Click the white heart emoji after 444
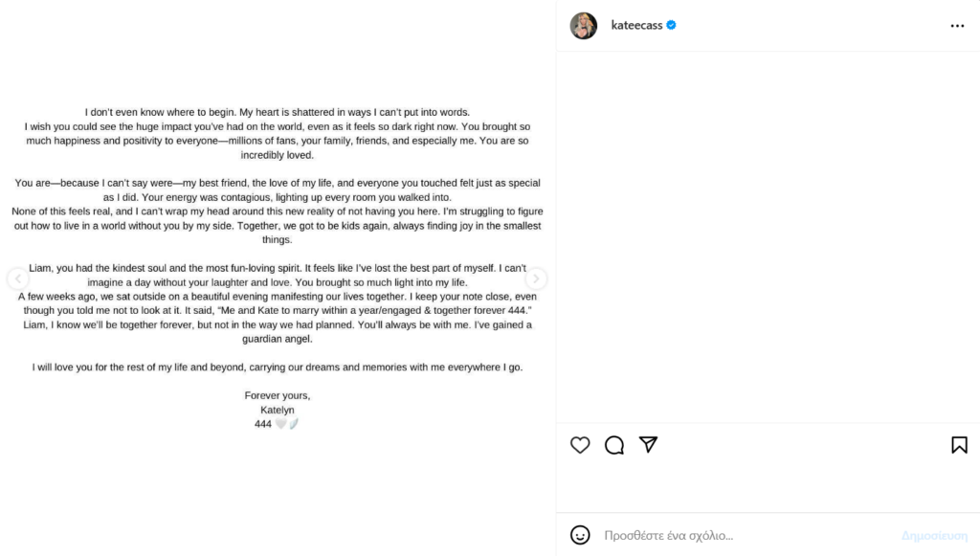 [x=280, y=424]
